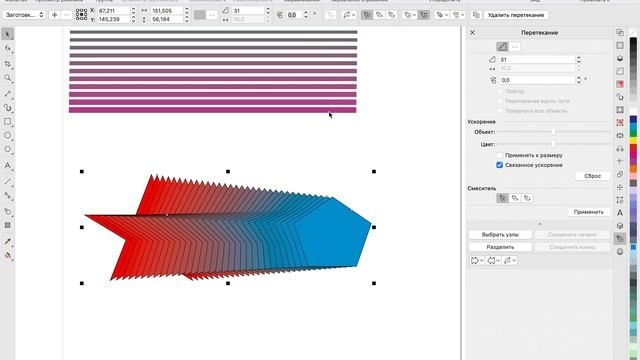Click the 'Объект' acceleration slider handle
The width and height of the screenshot is (640, 360).
click(x=553, y=132)
